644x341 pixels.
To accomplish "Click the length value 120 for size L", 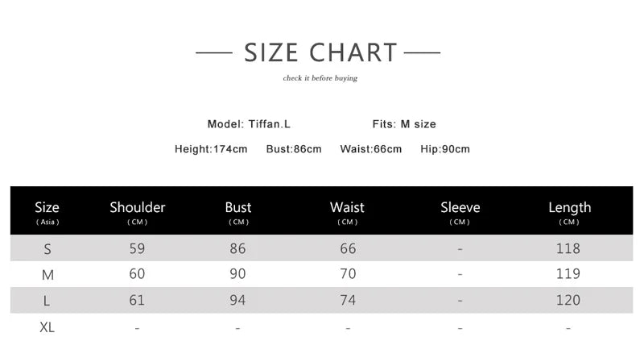I will tap(568, 300).
